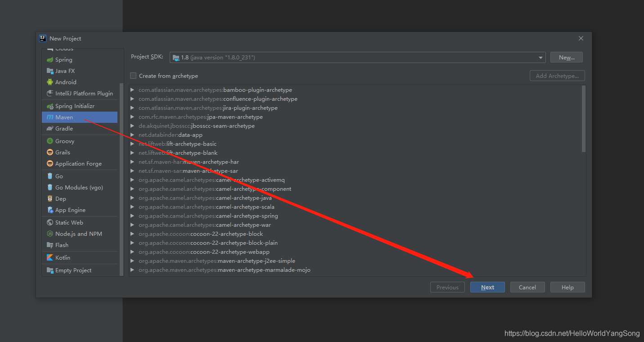This screenshot has width=644, height=342.
Task: Choose Gradle project type label
Action: (64, 129)
